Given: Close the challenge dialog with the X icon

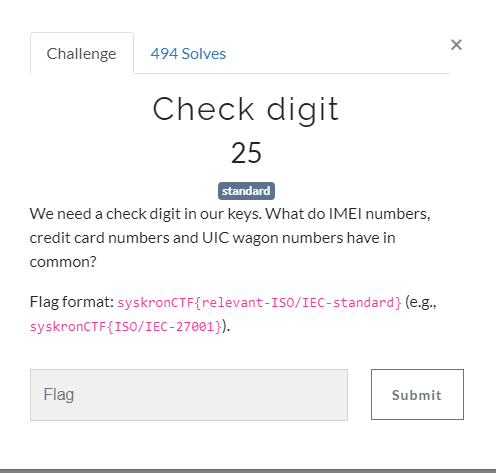Looking at the screenshot, I should (x=456, y=45).
